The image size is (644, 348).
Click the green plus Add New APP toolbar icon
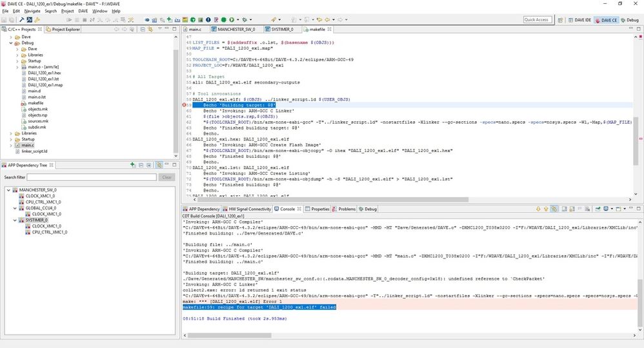click(169, 20)
